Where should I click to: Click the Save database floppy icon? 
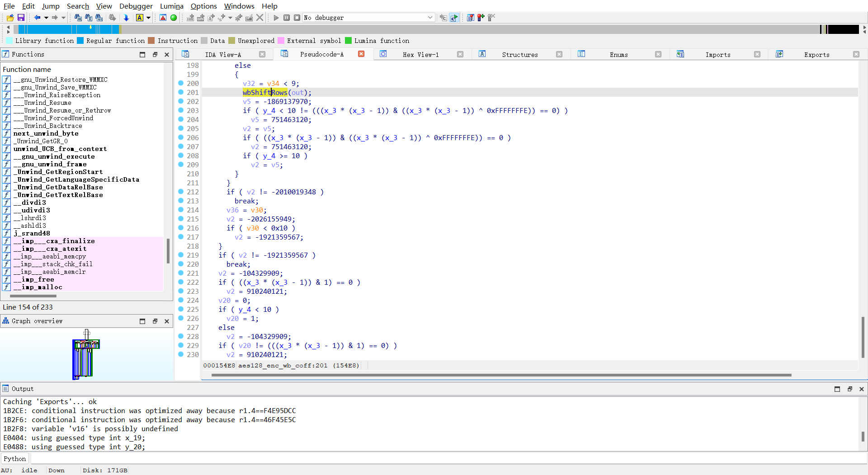[21, 18]
